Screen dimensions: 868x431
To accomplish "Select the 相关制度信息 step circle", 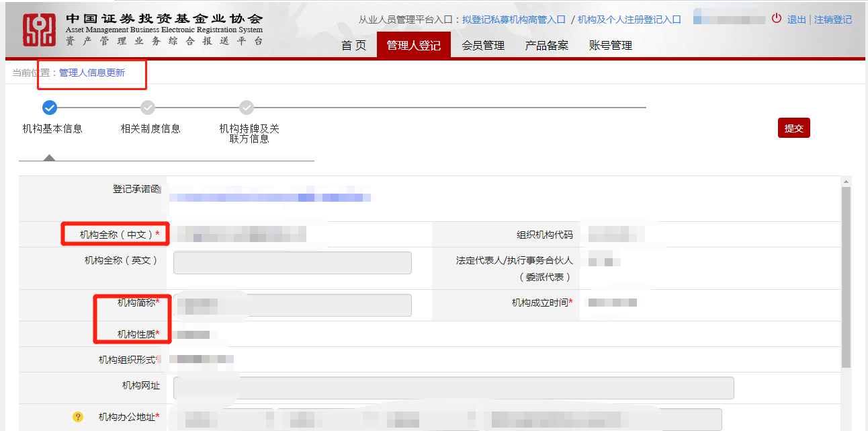I will click(148, 107).
